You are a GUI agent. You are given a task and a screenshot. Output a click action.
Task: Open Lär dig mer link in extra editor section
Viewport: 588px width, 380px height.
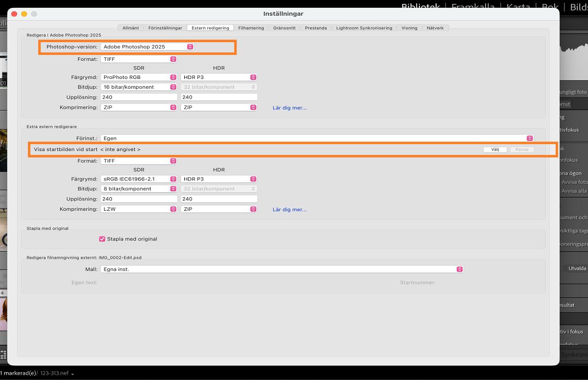click(290, 209)
